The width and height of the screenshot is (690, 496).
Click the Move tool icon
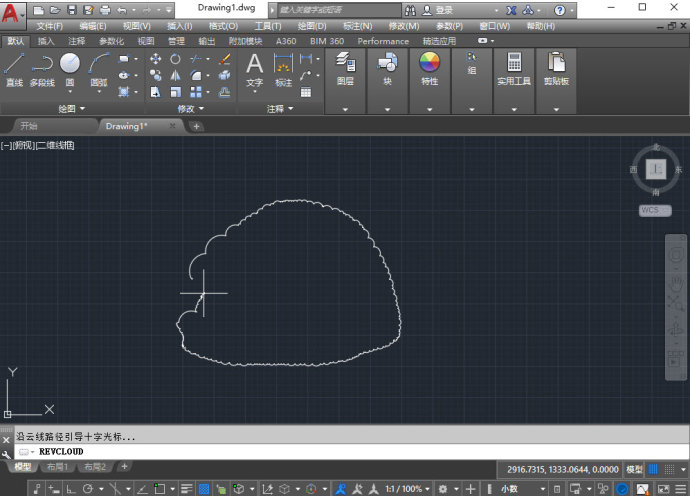(155, 59)
